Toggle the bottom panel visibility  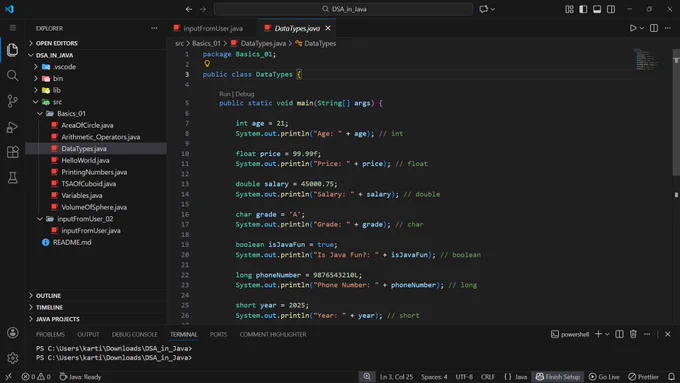[597, 9]
